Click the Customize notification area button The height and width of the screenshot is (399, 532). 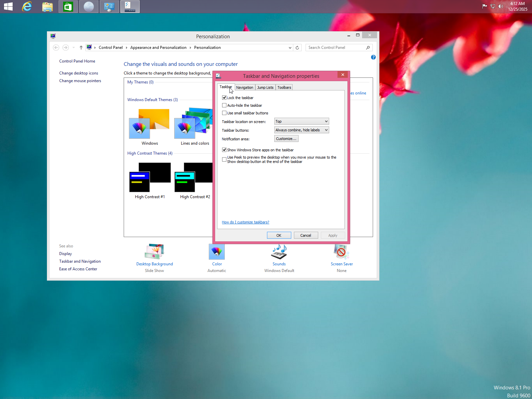click(x=286, y=139)
